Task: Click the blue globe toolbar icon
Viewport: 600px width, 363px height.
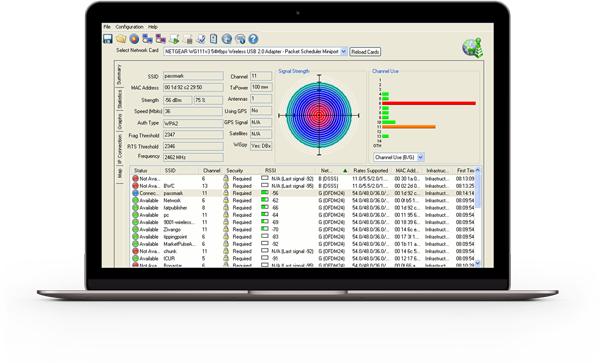Action: 227,39
